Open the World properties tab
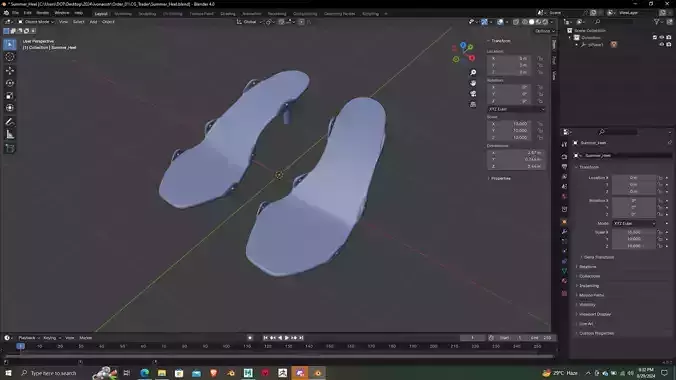This screenshot has height=380, width=676. point(564,196)
